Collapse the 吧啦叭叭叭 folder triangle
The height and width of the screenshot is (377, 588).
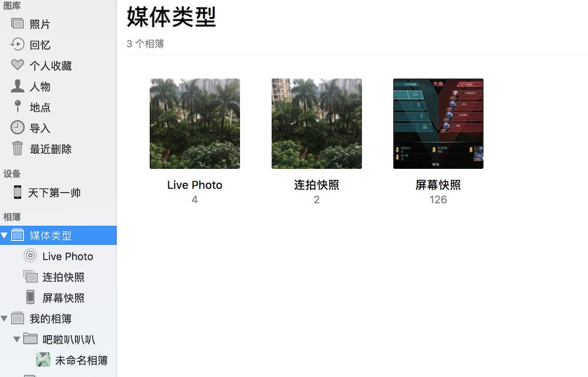coord(17,339)
